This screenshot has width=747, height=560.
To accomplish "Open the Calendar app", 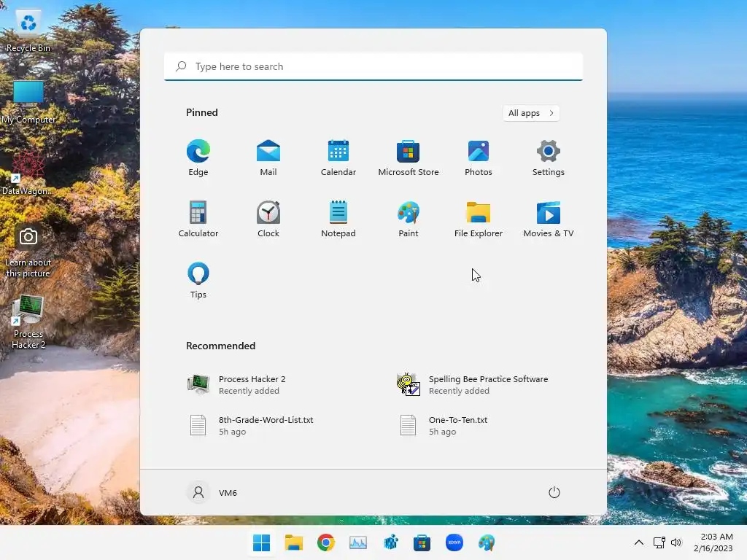I will click(338, 158).
